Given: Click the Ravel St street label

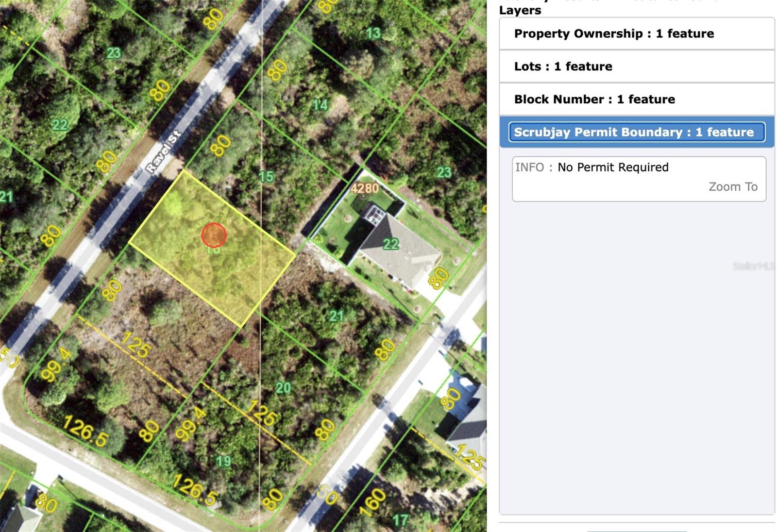Looking at the screenshot, I should click(x=163, y=151).
